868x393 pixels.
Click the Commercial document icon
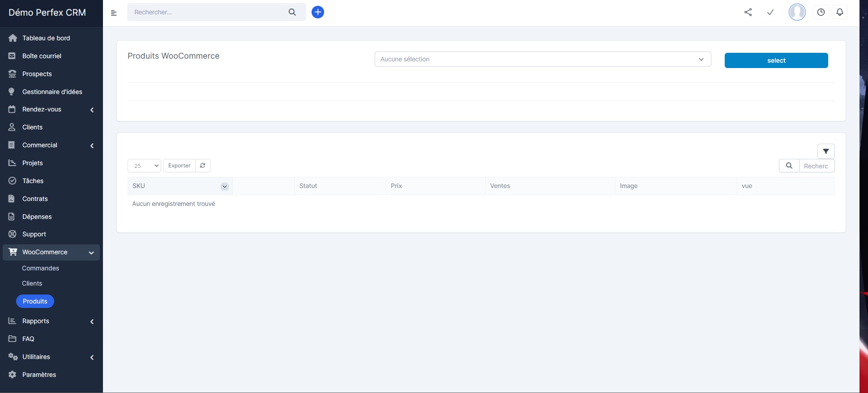pyautogui.click(x=12, y=145)
